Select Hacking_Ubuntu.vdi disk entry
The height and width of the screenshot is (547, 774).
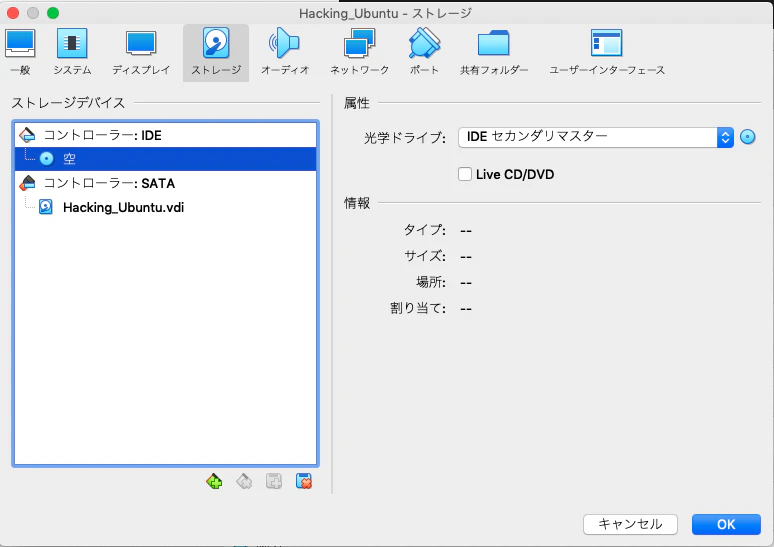click(165, 207)
